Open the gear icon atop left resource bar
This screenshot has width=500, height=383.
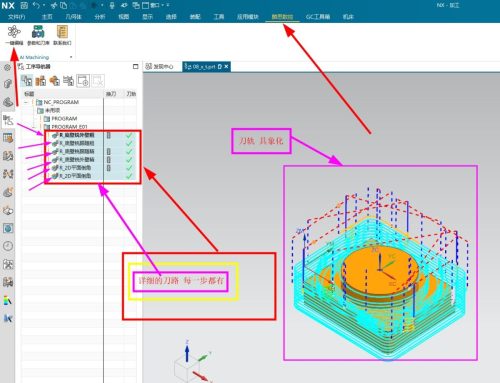(x=7, y=68)
